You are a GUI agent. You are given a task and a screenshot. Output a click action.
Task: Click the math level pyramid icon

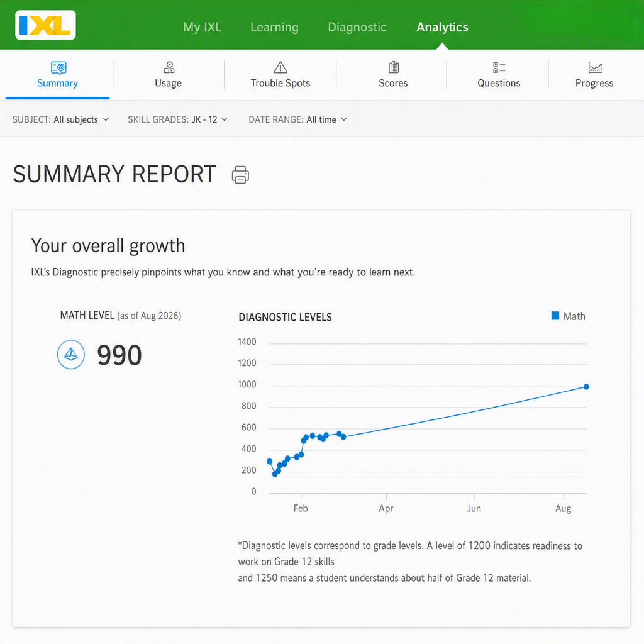(x=71, y=355)
